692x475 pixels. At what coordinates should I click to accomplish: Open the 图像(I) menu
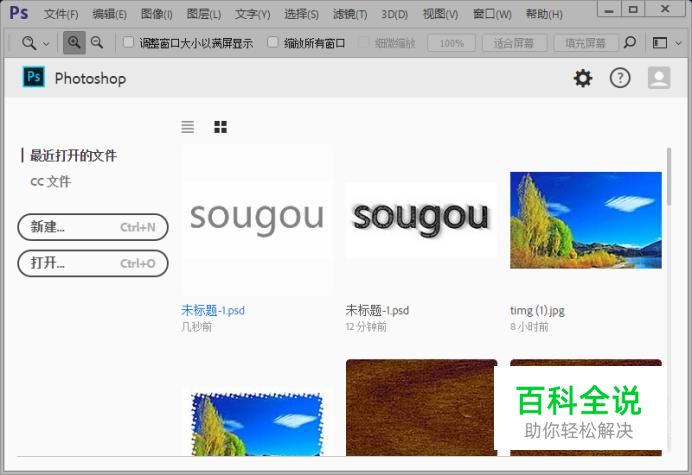156,14
